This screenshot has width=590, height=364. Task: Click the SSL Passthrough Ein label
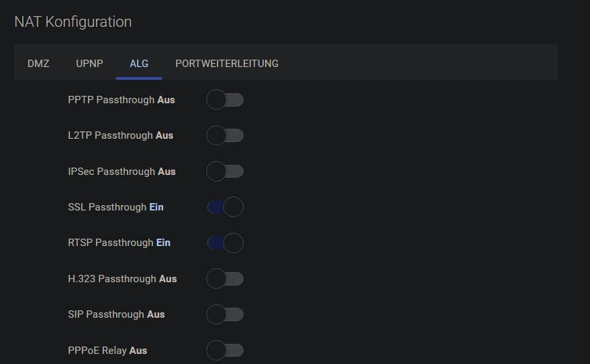tap(115, 207)
